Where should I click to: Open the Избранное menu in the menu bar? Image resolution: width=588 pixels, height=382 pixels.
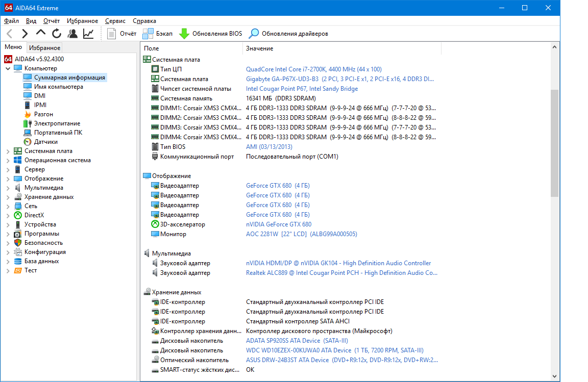(82, 21)
